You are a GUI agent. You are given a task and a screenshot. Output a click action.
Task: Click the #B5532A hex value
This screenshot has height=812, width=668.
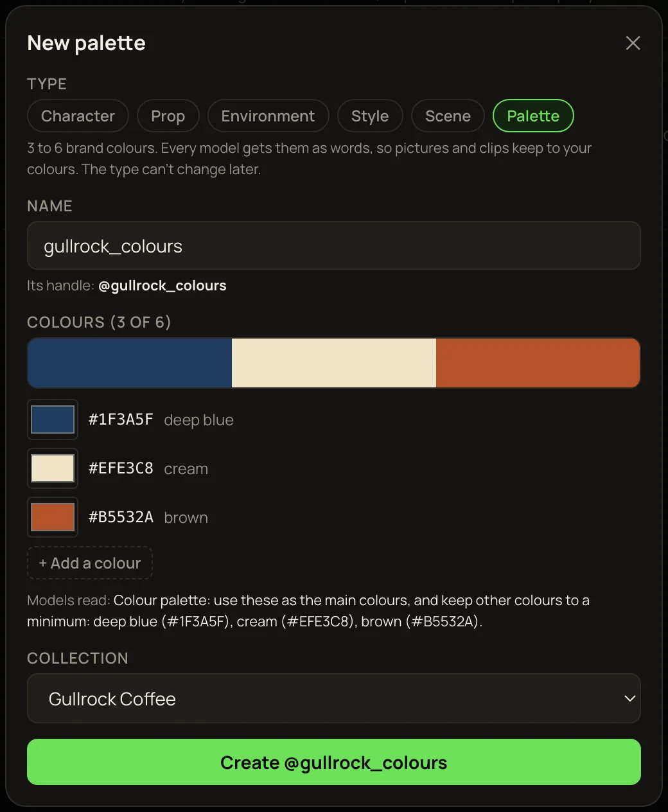pos(121,517)
